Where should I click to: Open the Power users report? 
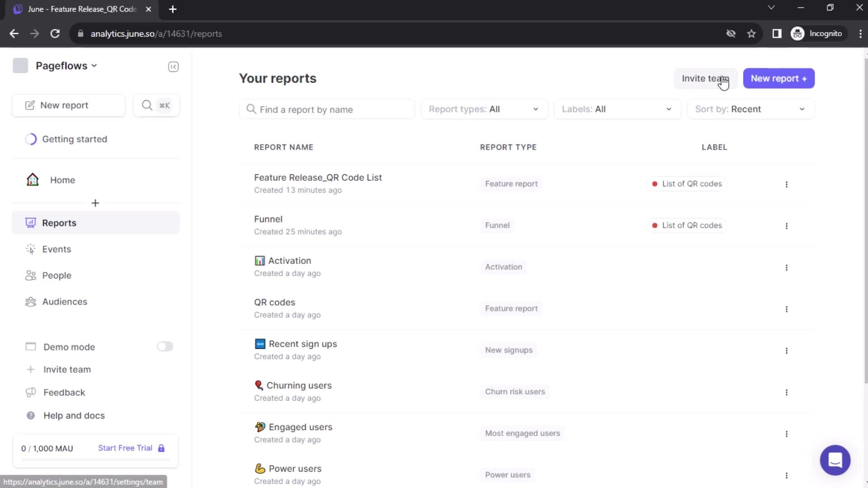pyautogui.click(x=288, y=469)
